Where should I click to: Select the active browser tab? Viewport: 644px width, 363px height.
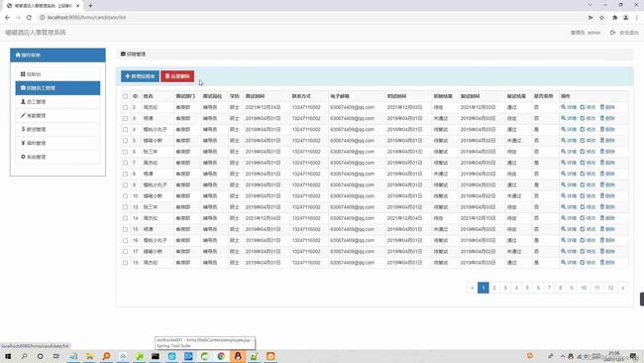point(44,6)
